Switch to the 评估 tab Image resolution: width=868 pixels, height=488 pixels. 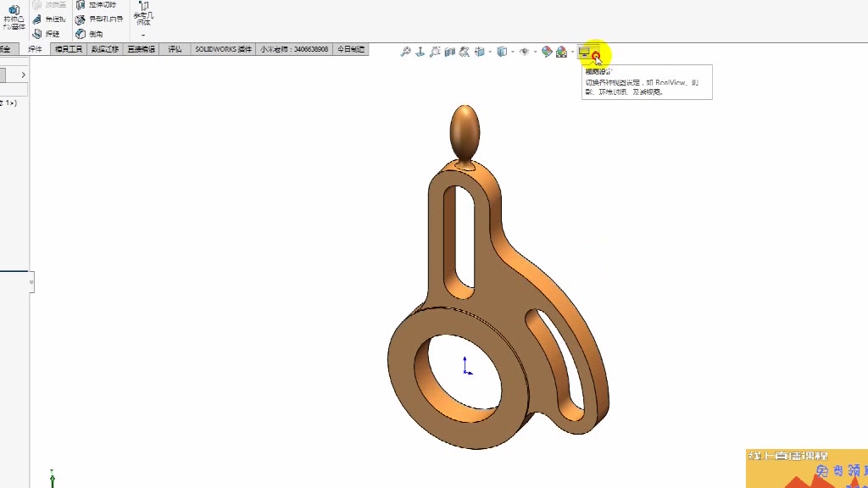pyautogui.click(x=175, y=49)
